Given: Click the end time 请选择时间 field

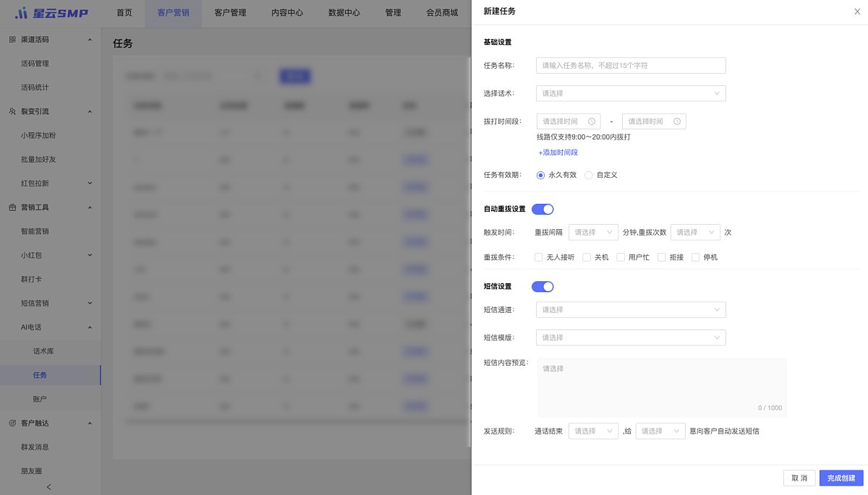Looking at the screenshot, I should pos(654,121).
